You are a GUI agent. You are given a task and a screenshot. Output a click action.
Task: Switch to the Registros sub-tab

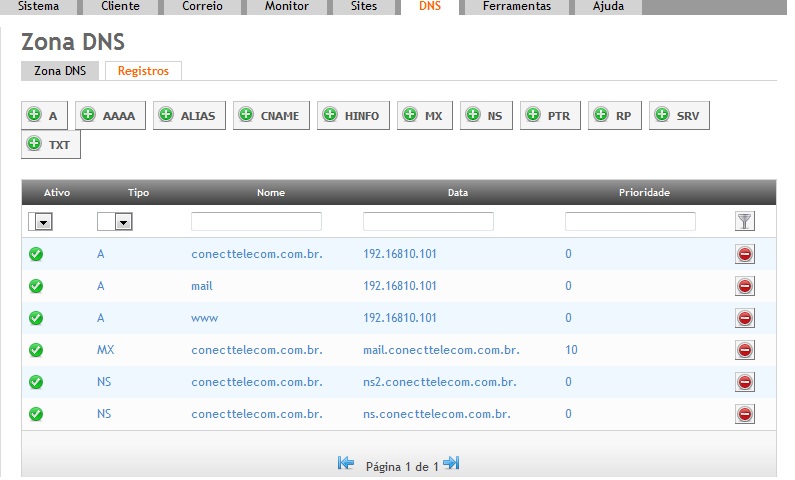pyautogui.click(x=143, y=70)
